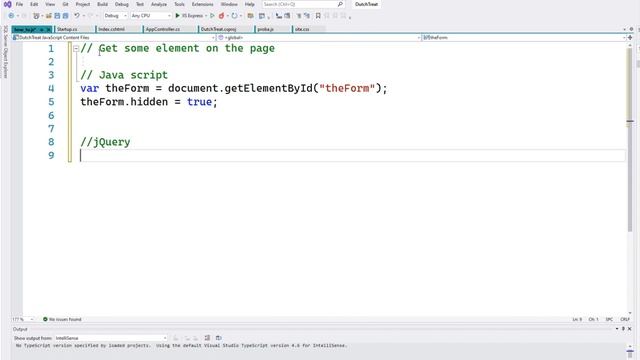Click Start Without Debugging outline play icon
640x360 pixels.
click(x=212, y=16)
